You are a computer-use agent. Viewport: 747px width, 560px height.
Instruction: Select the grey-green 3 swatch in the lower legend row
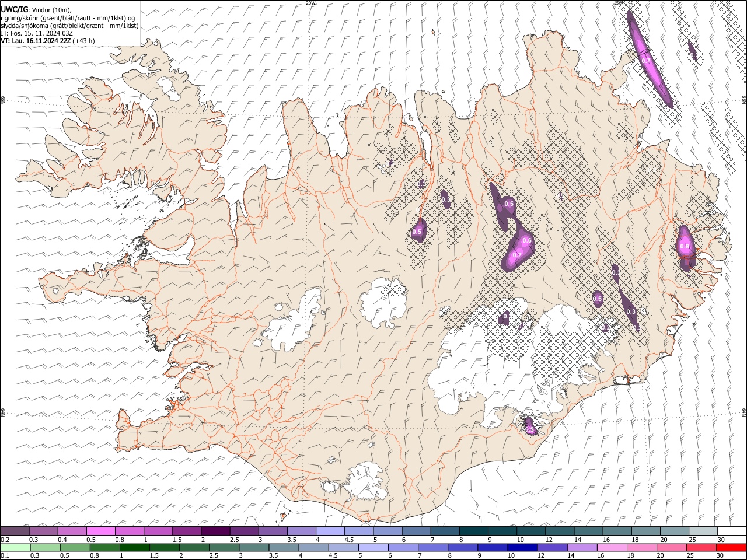(254, 547)
